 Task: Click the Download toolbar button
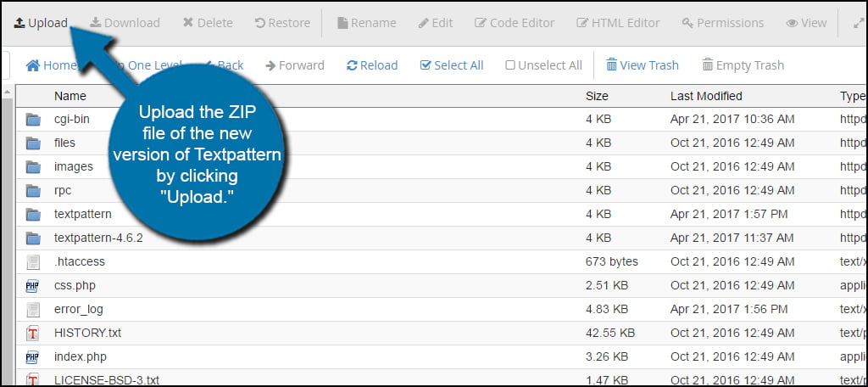125,23
